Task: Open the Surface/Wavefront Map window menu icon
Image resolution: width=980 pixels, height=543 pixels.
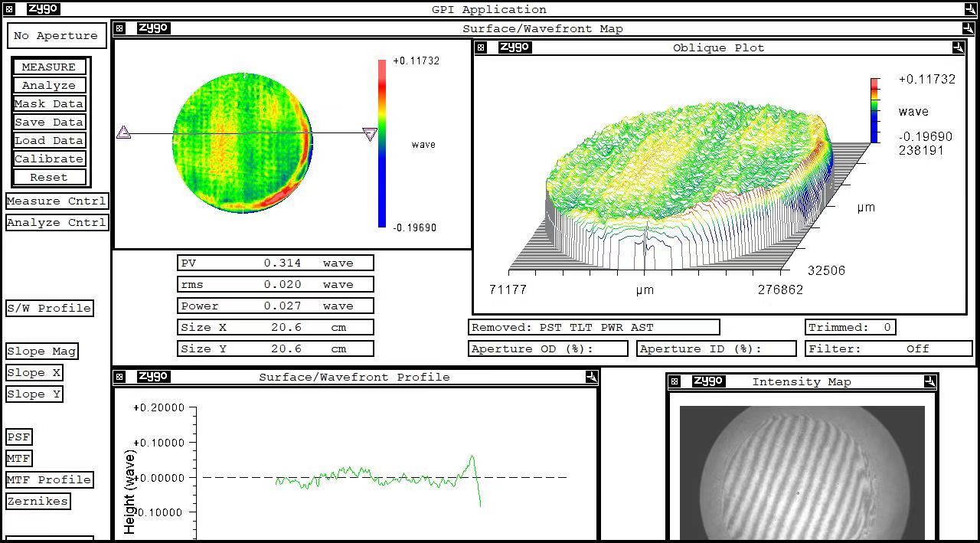Action: pos(119,28)
